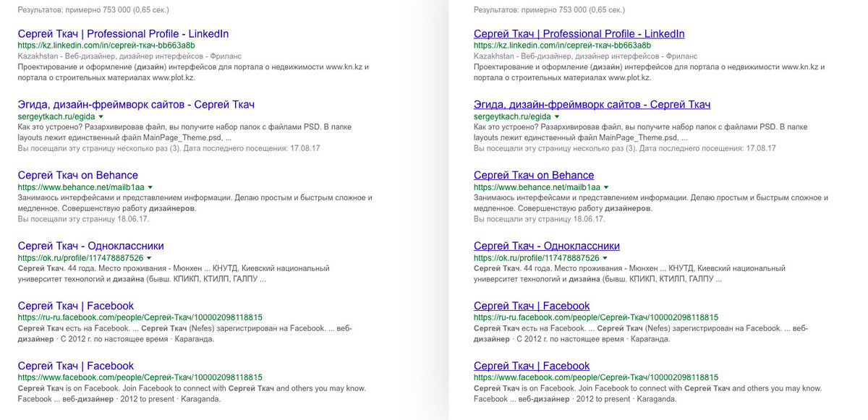Screen dimensions: 868x420
Task: Expand arrow beside sergeytkach.ru/egida in right panel
Action: pos(557,116)
